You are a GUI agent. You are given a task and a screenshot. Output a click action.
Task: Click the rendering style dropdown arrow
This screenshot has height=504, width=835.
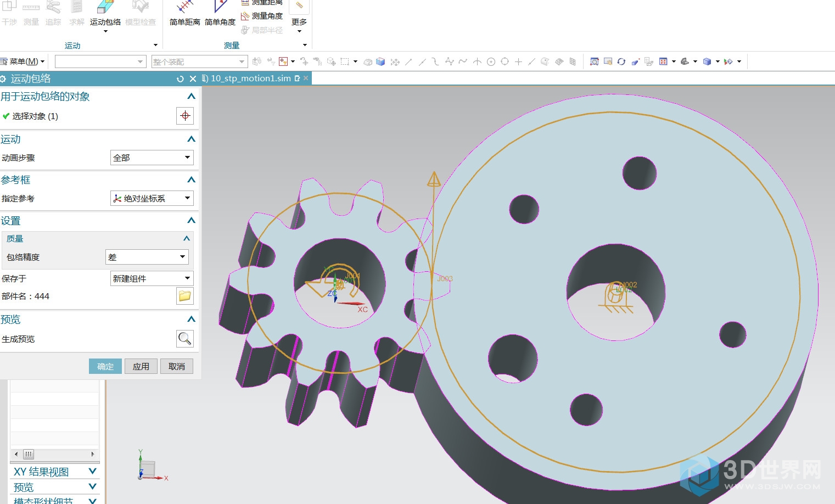click(x=718, y=61)
